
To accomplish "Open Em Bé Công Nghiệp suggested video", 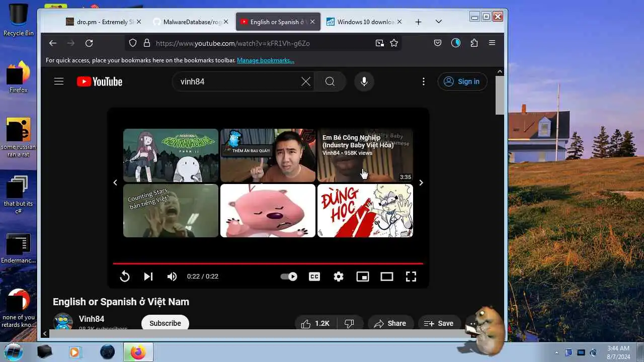I will (365, 155).
